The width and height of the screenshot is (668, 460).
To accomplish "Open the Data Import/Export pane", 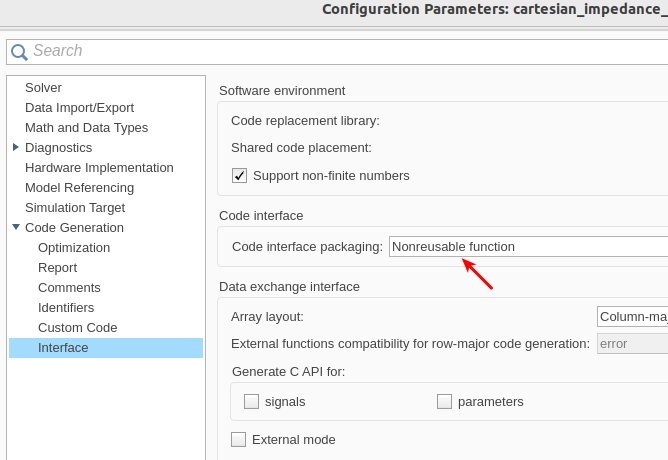I will (79, 108).
